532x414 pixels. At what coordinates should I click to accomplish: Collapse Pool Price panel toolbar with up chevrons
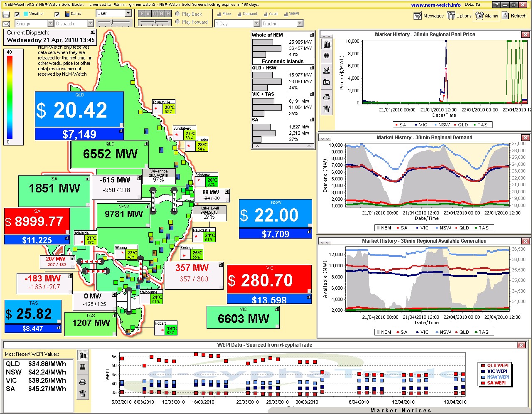coord(327,36)
